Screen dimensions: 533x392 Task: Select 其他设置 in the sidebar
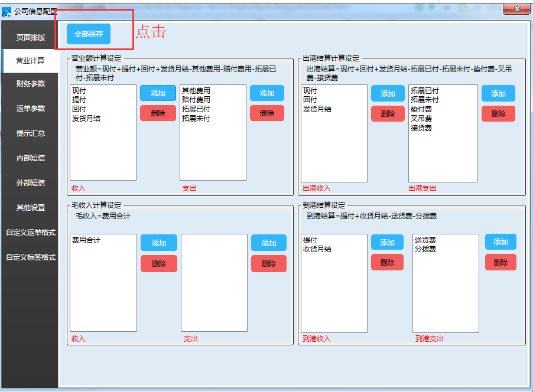(x=30, y=208)
